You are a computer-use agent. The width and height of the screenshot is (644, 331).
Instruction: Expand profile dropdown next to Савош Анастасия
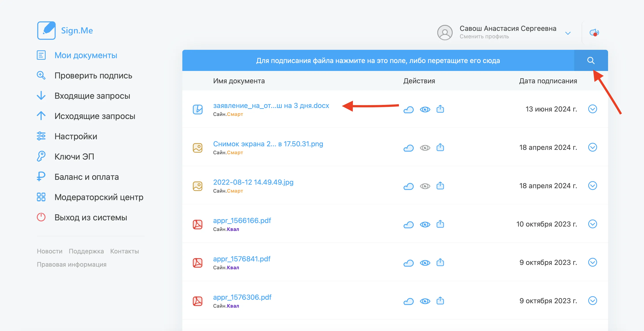click(568, 33)
